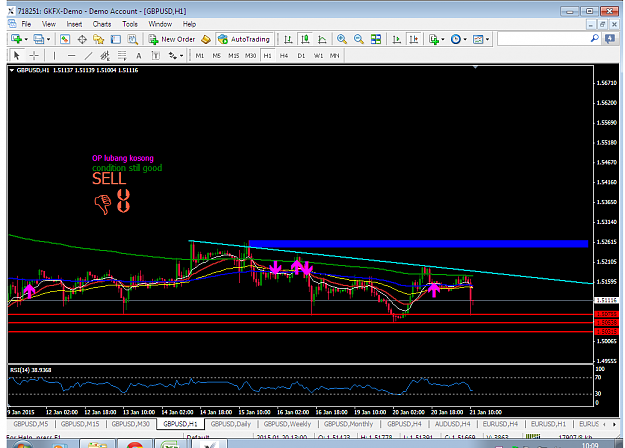The image size is (625, 448).
Task: Open the Navigator folder-star icon
Action: [98, 39]
